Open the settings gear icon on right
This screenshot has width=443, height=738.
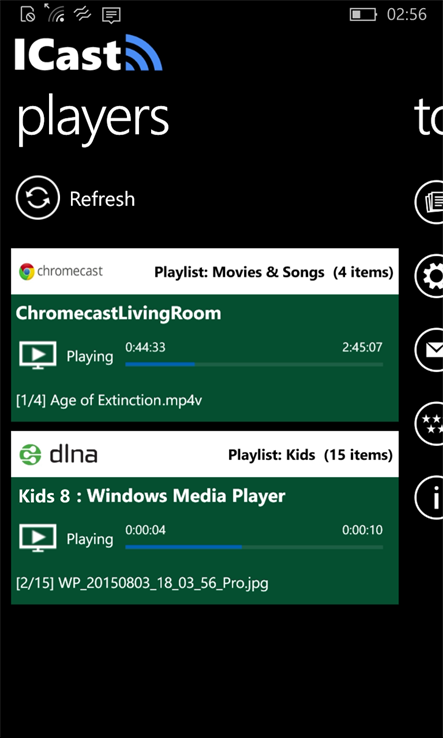pos(429,276)
